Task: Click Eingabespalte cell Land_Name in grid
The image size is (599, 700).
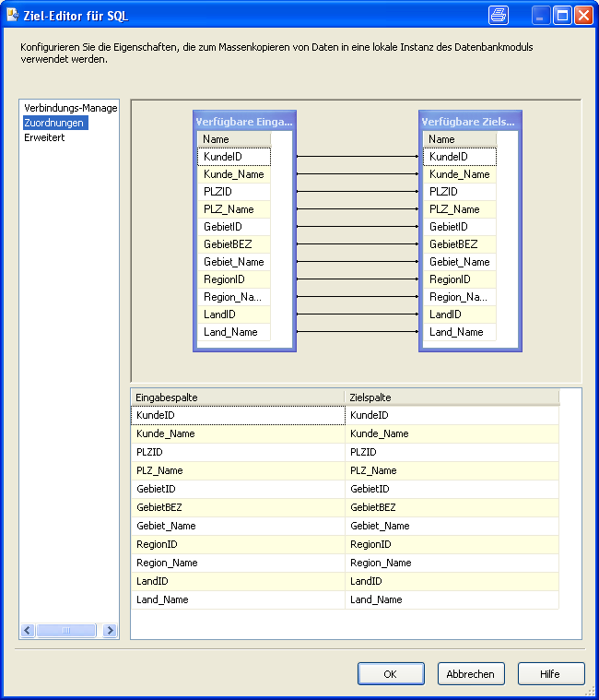Action: tap(238, 600)
